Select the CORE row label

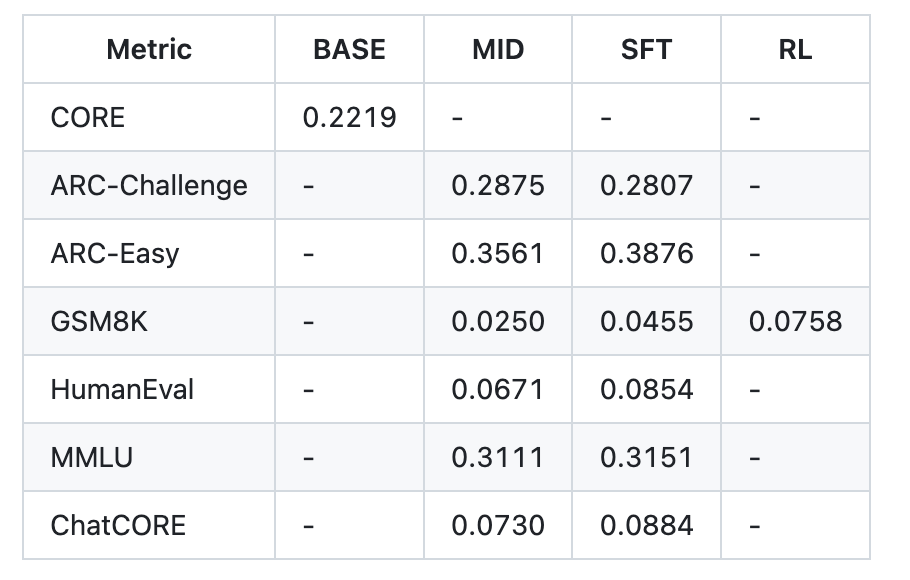click(x=88, y=117)
